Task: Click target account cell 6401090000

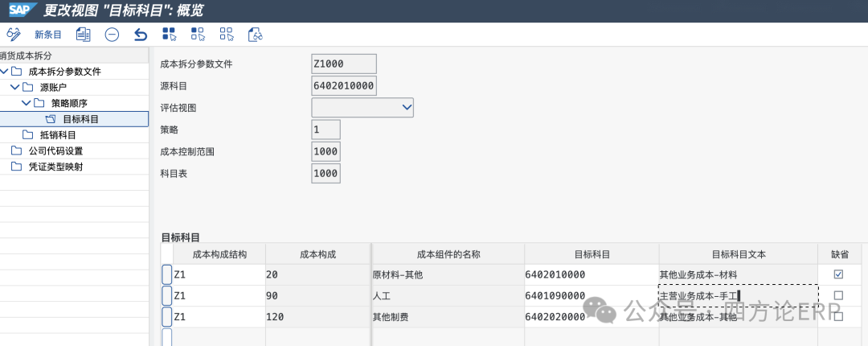Action: (x=592, y=295)
